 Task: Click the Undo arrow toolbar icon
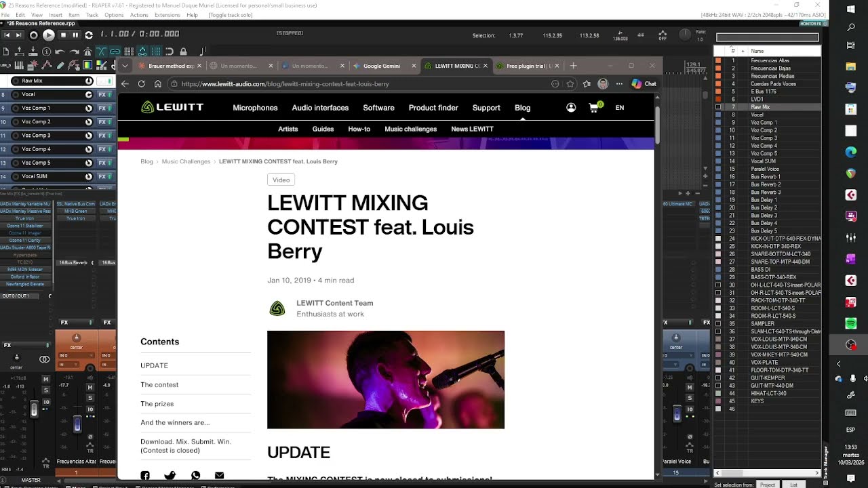pyautogui.click(x=60, y=52)
